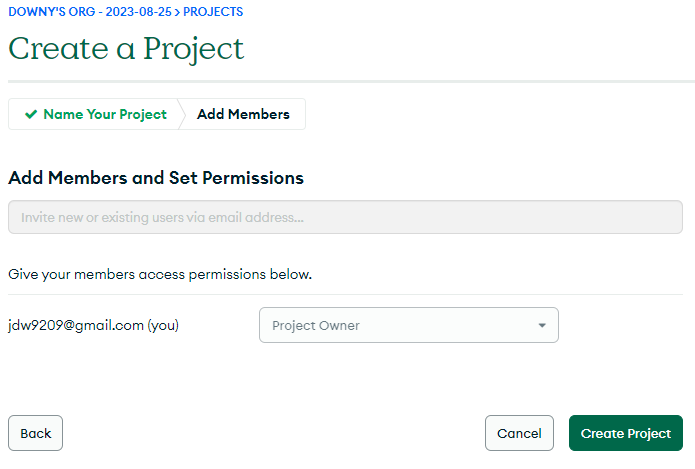Click the chevron divider between the wizard steps
Screen dimensions: 695x469
coord(182,114)
